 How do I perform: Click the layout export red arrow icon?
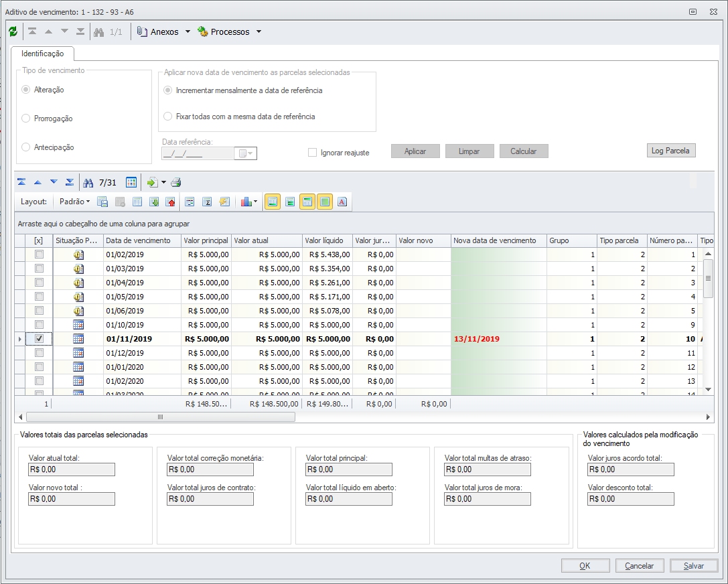click(171, 202)
